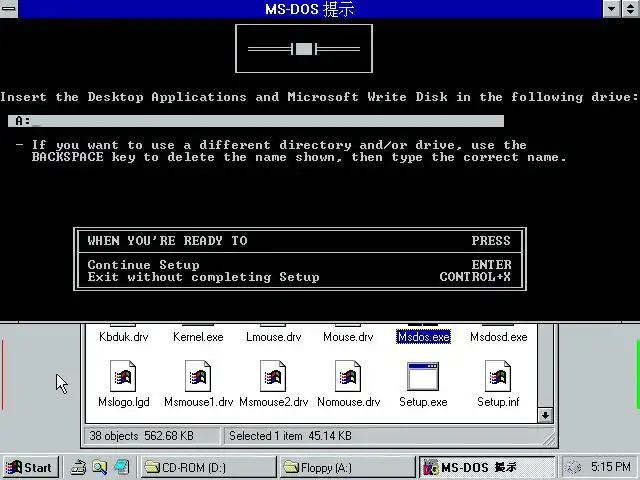Click the Mslogo.lgd file icon

tap(123, 376)
